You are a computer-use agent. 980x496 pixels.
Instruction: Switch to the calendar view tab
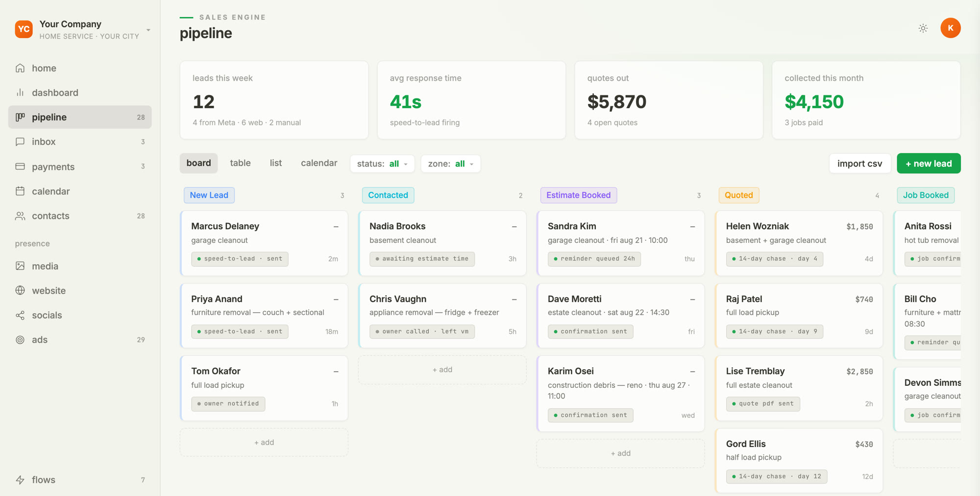click(319, 163)
